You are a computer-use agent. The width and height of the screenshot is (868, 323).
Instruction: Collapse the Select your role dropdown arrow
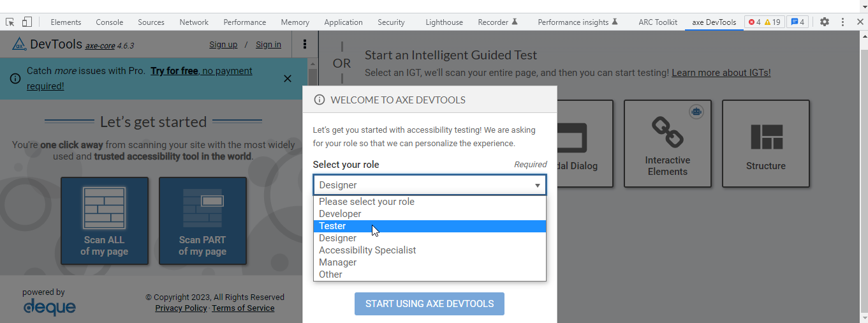click(x=537, y=186)
